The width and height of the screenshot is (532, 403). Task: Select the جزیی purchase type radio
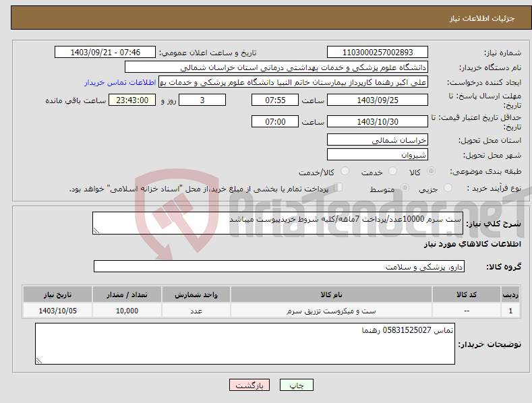click(448, 188)
